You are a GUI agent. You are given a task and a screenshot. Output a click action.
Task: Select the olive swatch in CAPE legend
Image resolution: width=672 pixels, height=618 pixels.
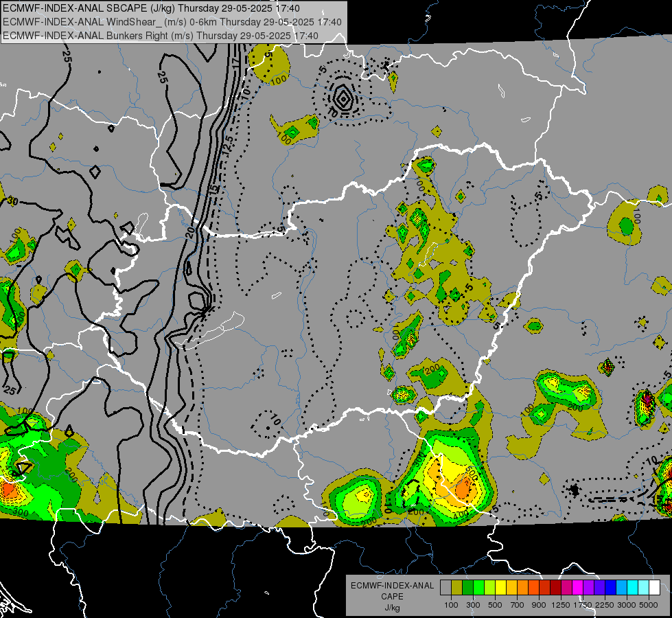click(x=457, y=587)
